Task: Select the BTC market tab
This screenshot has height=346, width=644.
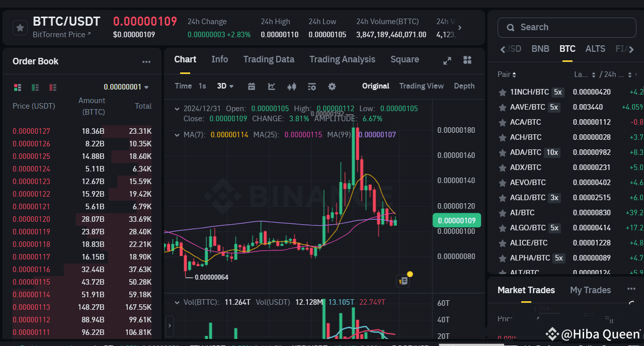Action: pos(567,49)
